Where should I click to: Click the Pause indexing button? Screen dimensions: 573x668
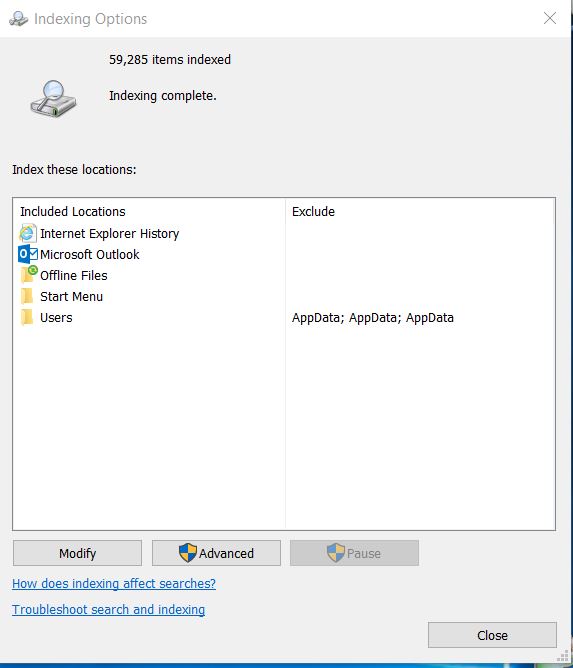pyautogui.click(x=354, y=553)
